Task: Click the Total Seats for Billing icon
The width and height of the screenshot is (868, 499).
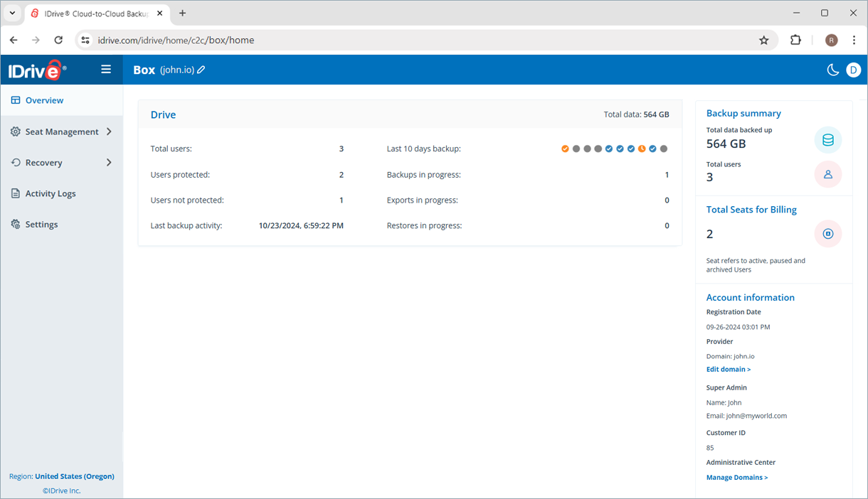Action: tap(827, 234)
